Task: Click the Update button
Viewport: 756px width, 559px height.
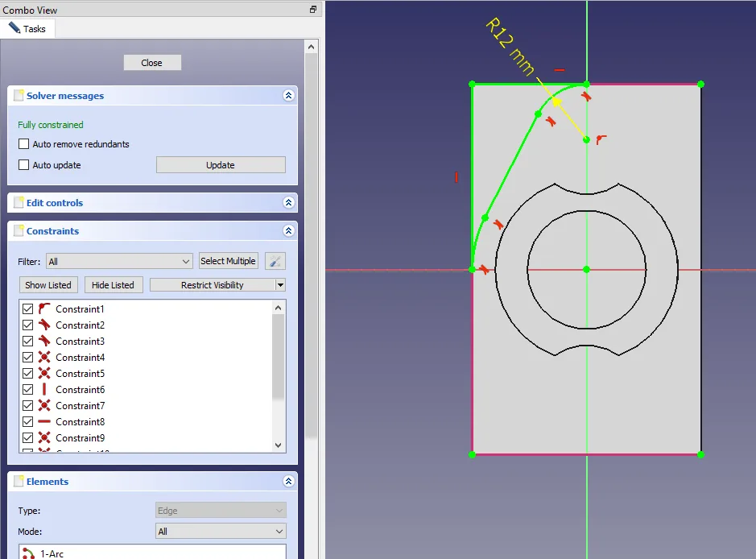Action: click(221, 165)
